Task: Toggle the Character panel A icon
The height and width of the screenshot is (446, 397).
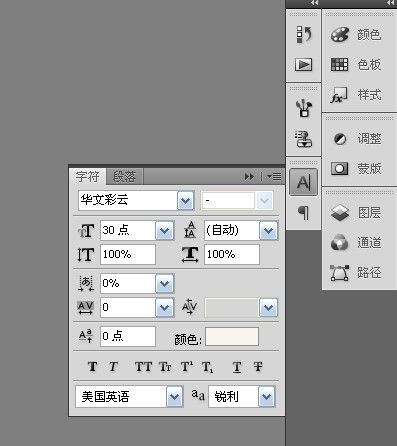Action: click(x=304, y=182)
